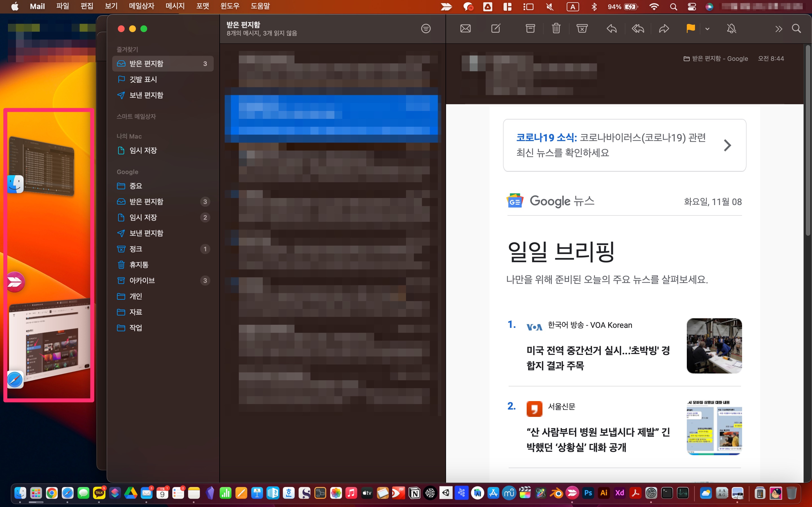This screenshot has width=812, height=507.
Task: Click the message pane vertical scrollbar
Action: tap(808, 141)
